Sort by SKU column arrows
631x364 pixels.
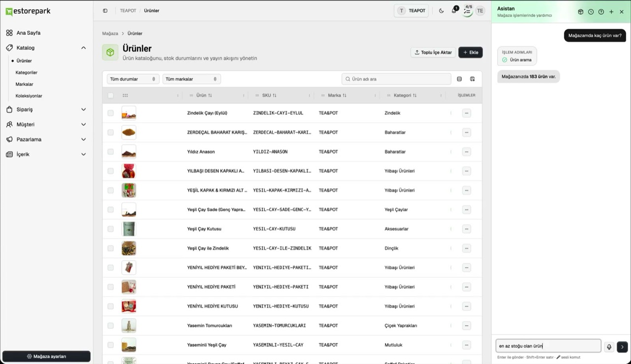point(275,96)
